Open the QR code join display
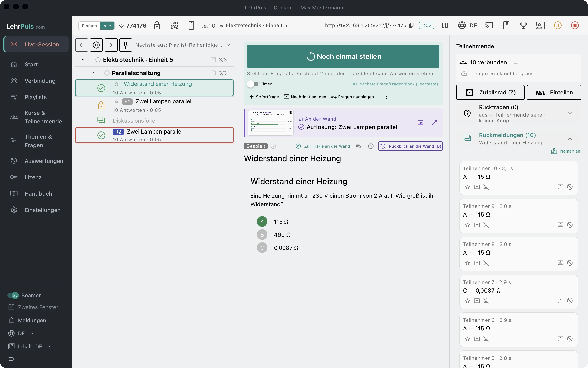 (x=174, y=25)
